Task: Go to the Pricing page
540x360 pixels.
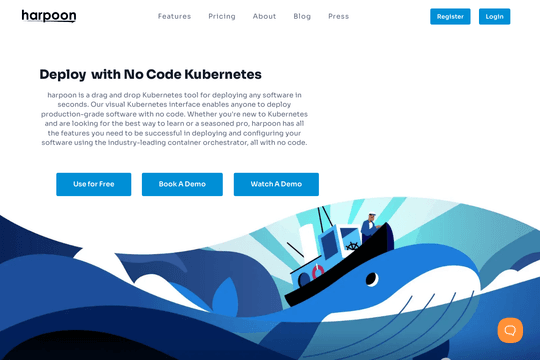Action: click(222, 16)
